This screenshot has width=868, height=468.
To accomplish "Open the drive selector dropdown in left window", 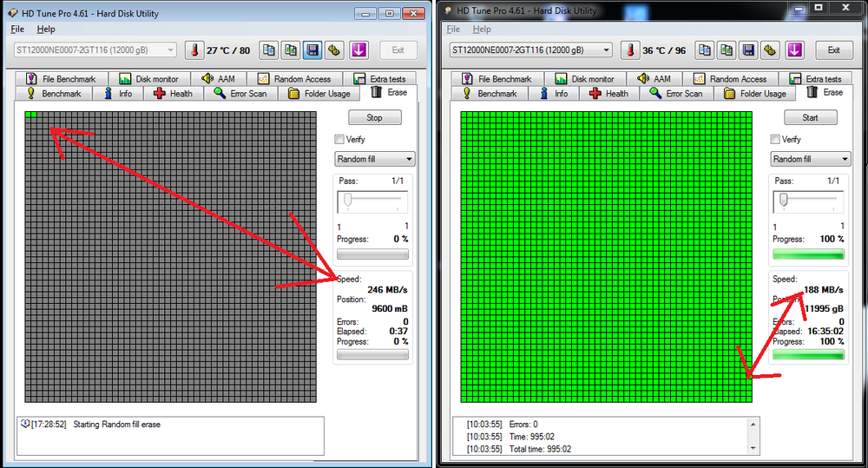I will pyautogui.click(x=95, y=49).
